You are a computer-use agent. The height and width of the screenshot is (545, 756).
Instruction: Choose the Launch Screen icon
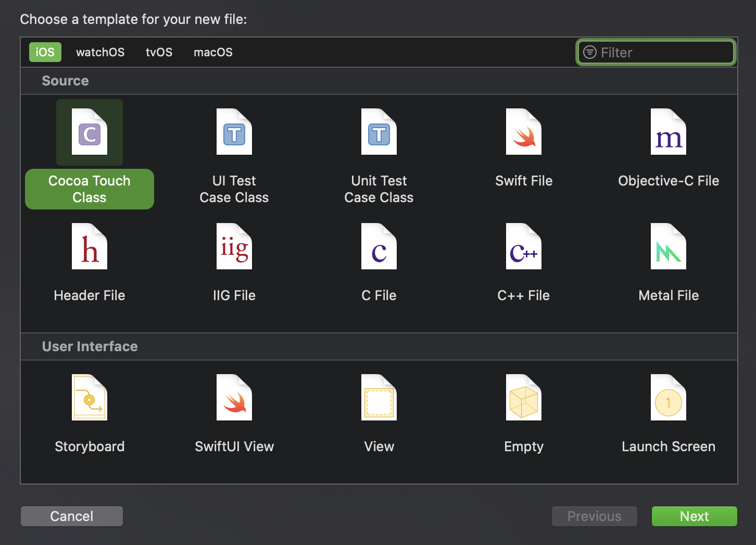pos(669,398)
